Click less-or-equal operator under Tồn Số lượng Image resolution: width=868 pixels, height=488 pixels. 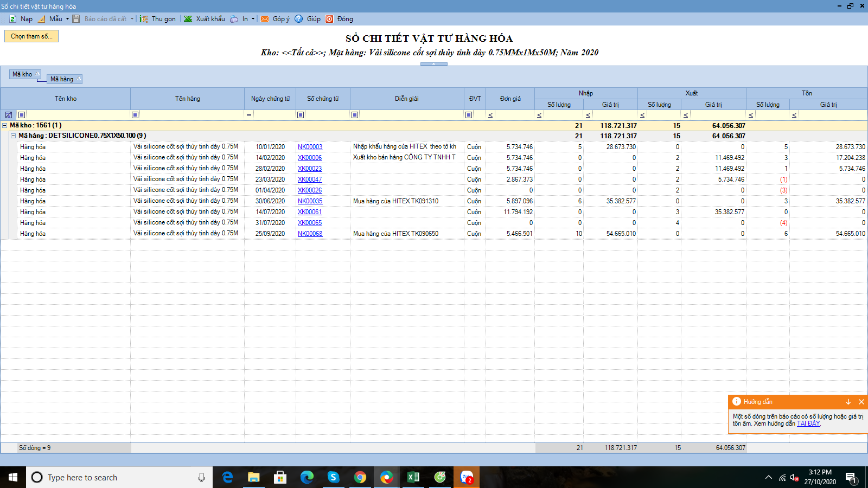click(751, 115)
